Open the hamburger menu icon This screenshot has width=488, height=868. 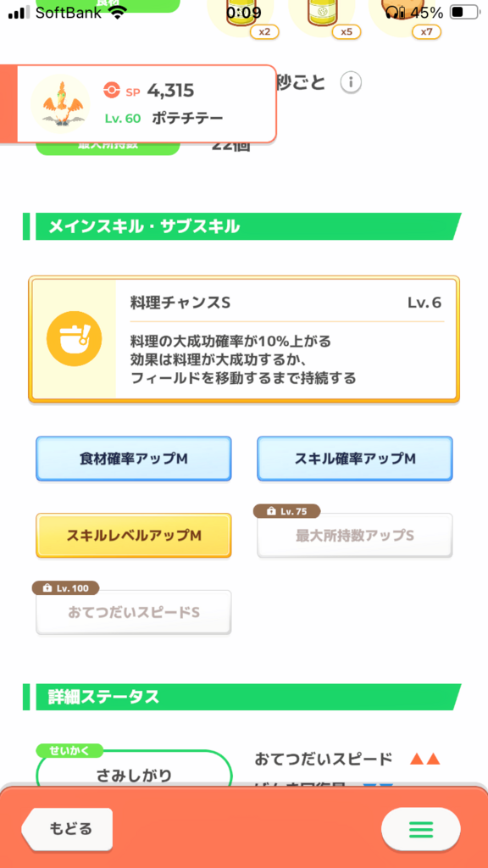coord(420,829)
